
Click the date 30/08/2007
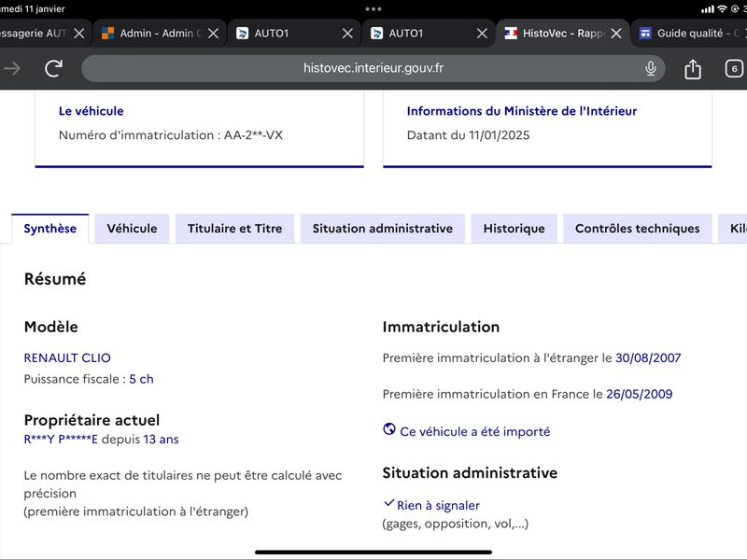coord(648,357)
